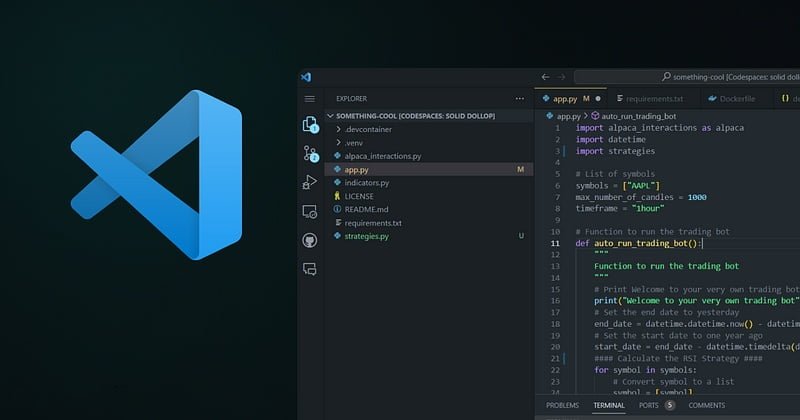Click the VS Code logo in title bar
Viewport: 800px width, 420px height.
coord(306,77)
